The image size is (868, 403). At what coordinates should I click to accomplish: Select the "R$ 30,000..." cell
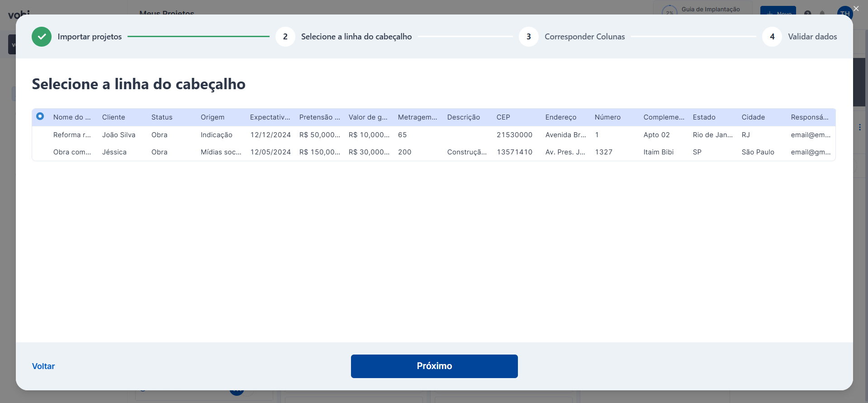coord(369,152)
